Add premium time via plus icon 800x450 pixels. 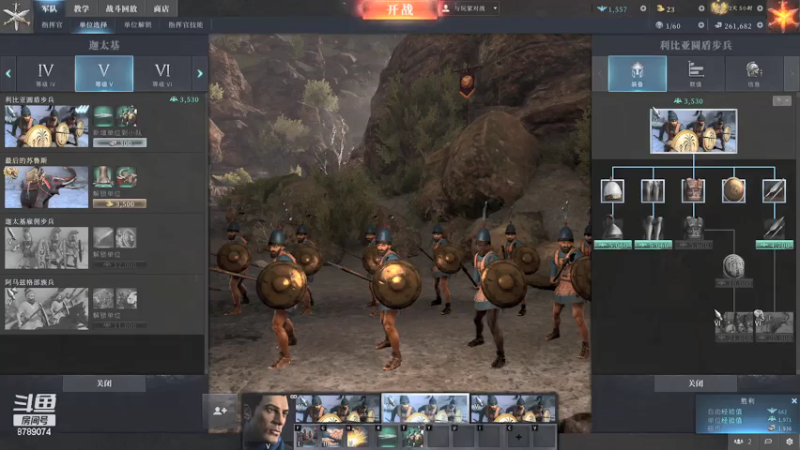(760, 9)
